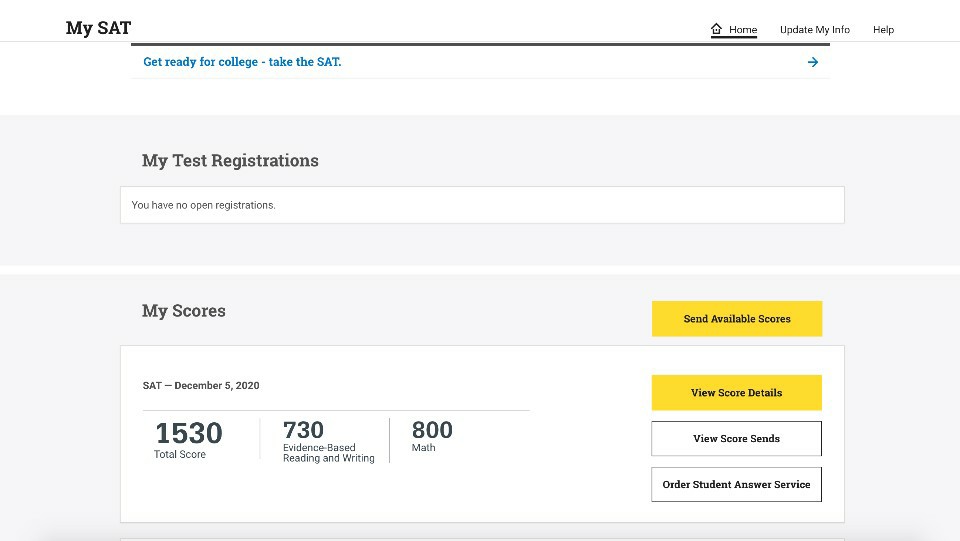Click the 800 Math score

tap(432, 430)
